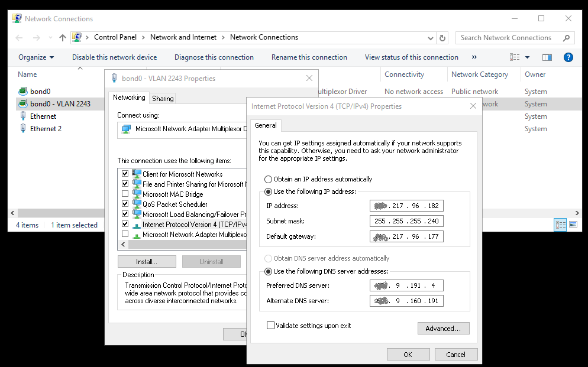Close the IPv4 Properties dialog
Image resolution: width=588 pixels, height=367 pixels.
pos(473,106)
